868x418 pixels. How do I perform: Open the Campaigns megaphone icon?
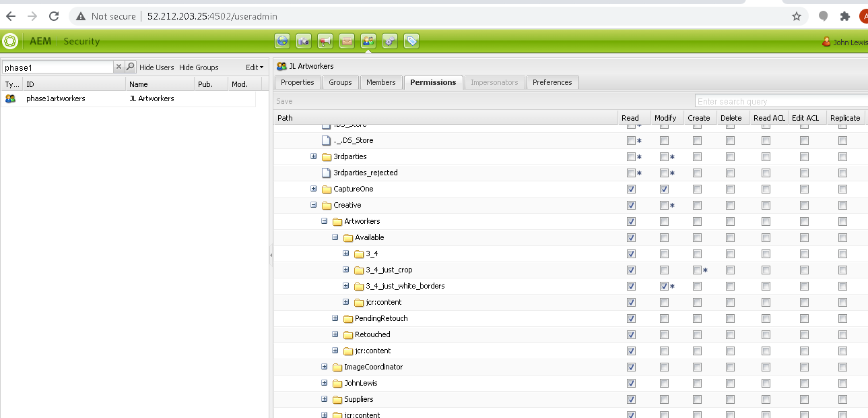(325, 40)
